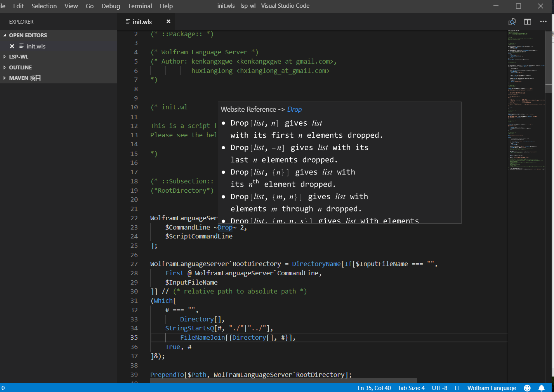Viewport: 554px width, 392px height.
Task: Click the Open Preview icon in the editor toolbar
Action: pos(512,22)
